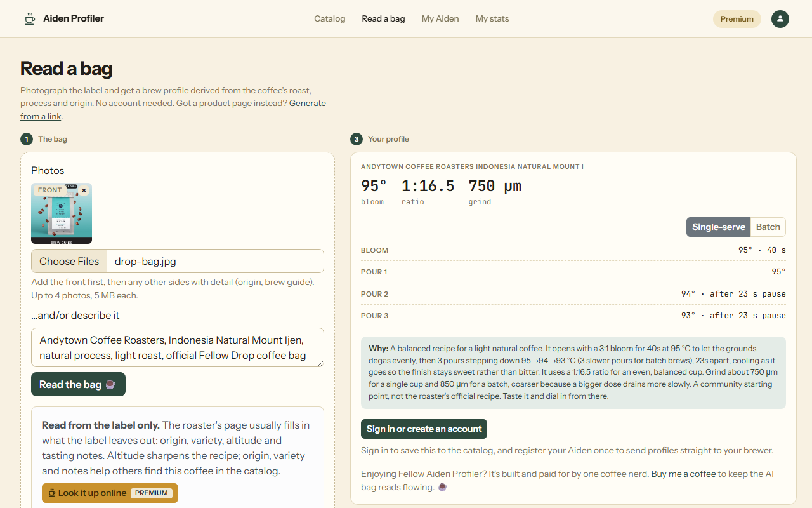Go to Read a bag nav item

(x=383, y=19)
